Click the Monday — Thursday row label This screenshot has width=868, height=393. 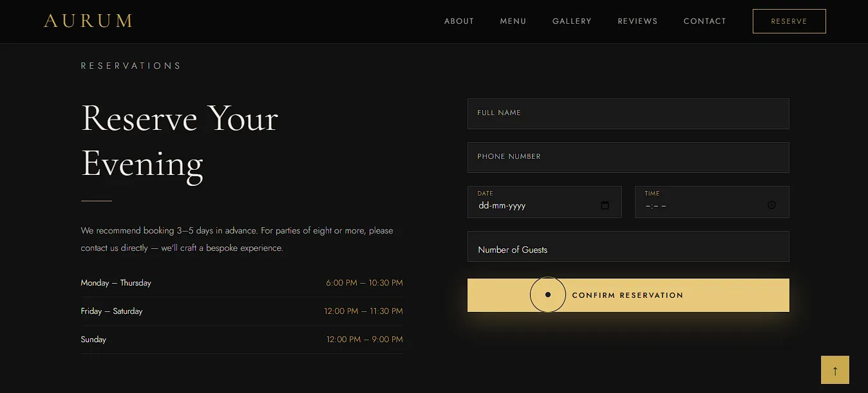[x=116, y=282]
